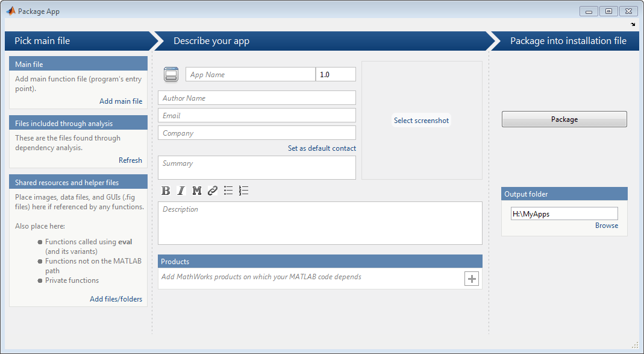This screenshot has width=644, height=354.
Task: Click 'Functions not on the MATLAB path' text
Action: (93, 266)
